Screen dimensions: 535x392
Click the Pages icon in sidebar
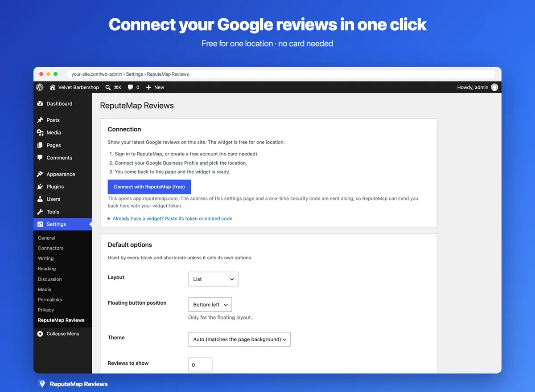point(40,145)
